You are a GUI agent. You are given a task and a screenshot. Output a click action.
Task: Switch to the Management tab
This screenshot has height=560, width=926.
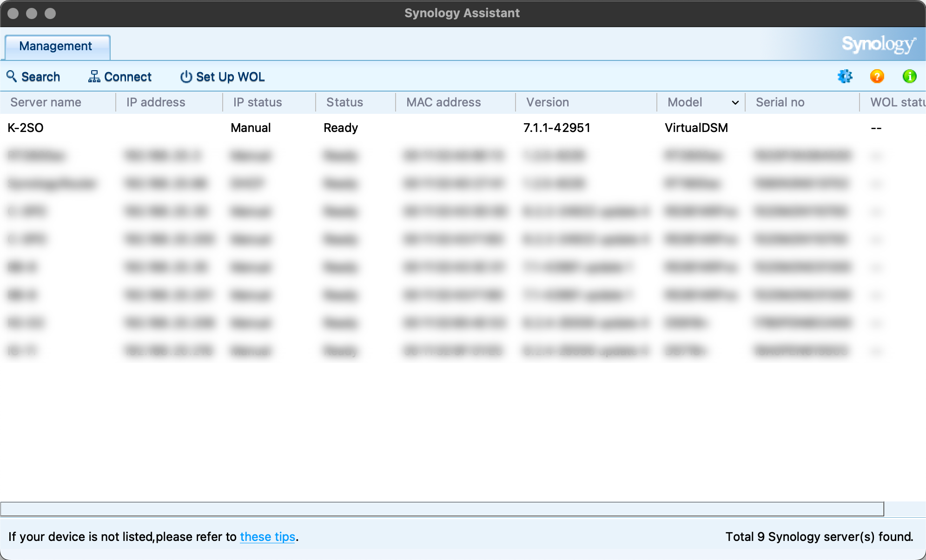(55, 46)
